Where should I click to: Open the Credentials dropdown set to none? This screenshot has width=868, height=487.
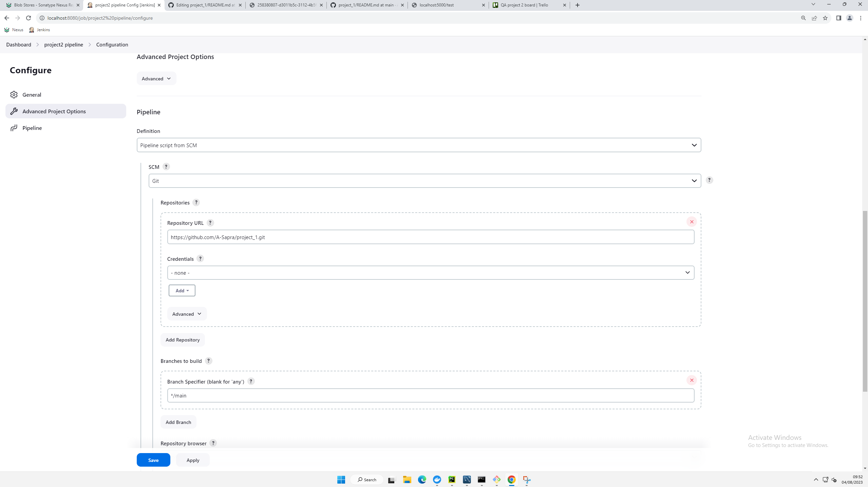(x=431, y=272)
